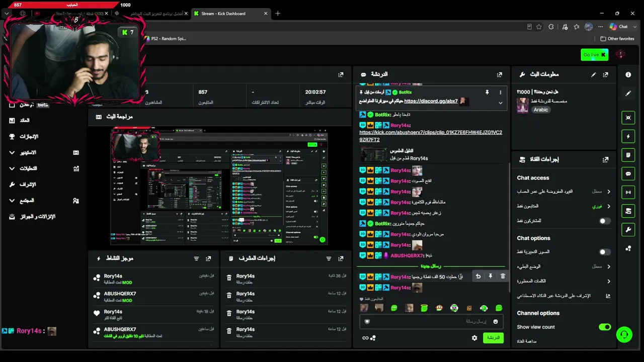Open the emoji picker in message box
644x362 pixels.
point(496,322)
